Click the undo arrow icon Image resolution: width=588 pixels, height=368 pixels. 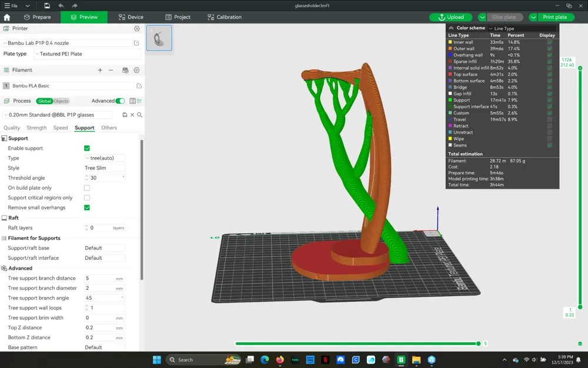(x=61, y=5)
